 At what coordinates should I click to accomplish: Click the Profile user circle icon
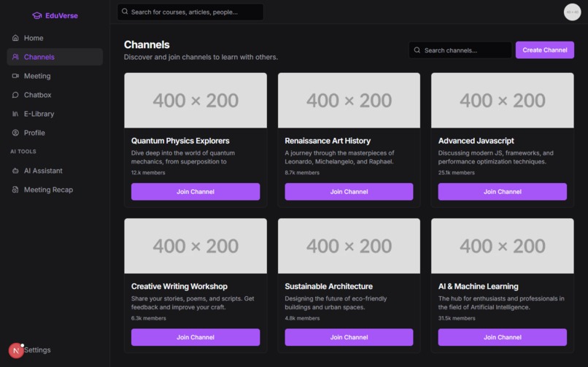click(15, 133)
